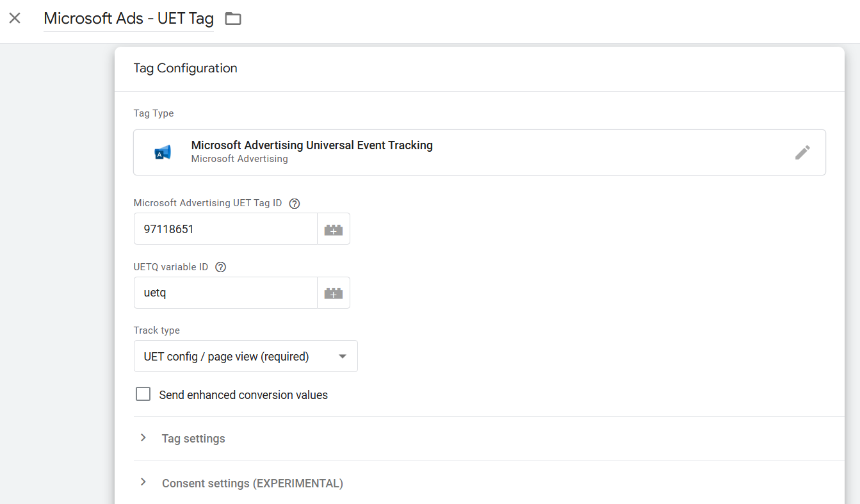
Task: Insert variable for UET Tag ID field
Action: click(x=334, y=229)
